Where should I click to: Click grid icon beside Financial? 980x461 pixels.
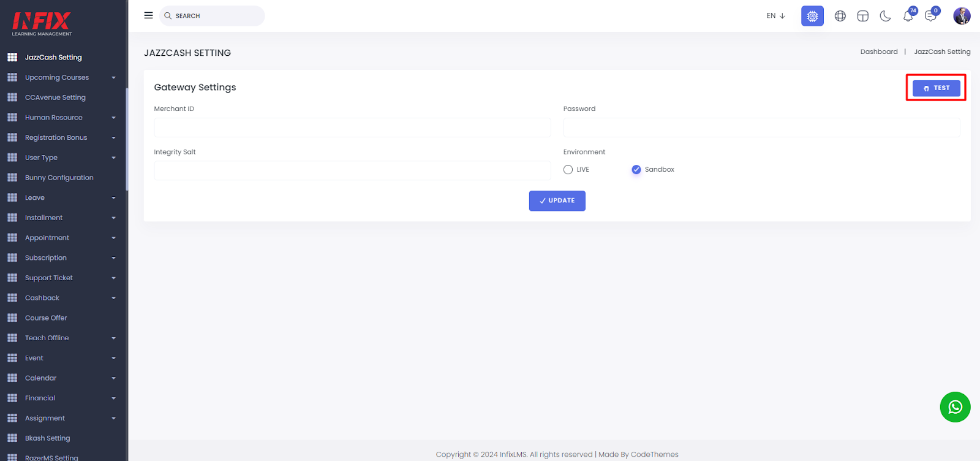pos(12,398)
